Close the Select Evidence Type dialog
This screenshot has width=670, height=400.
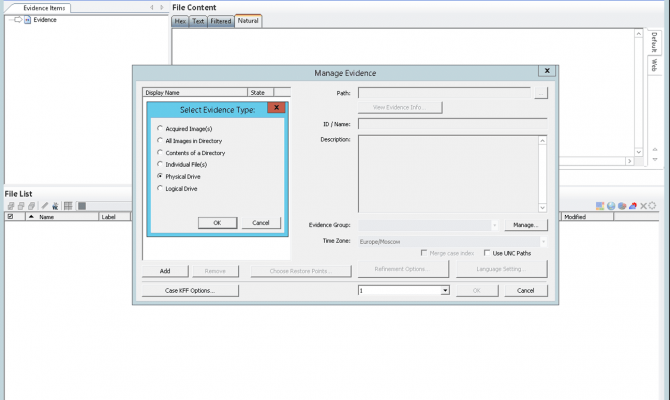click(x=276, y=108)
